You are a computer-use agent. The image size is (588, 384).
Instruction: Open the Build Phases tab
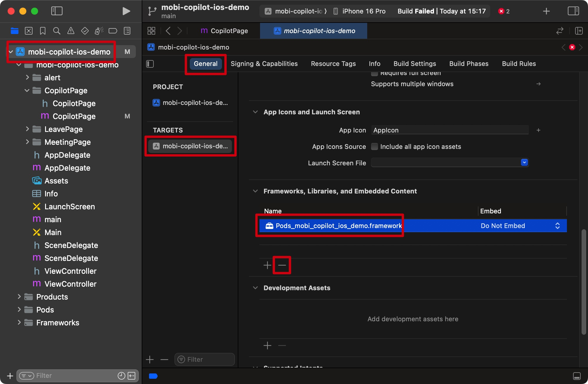click(469, 64)
